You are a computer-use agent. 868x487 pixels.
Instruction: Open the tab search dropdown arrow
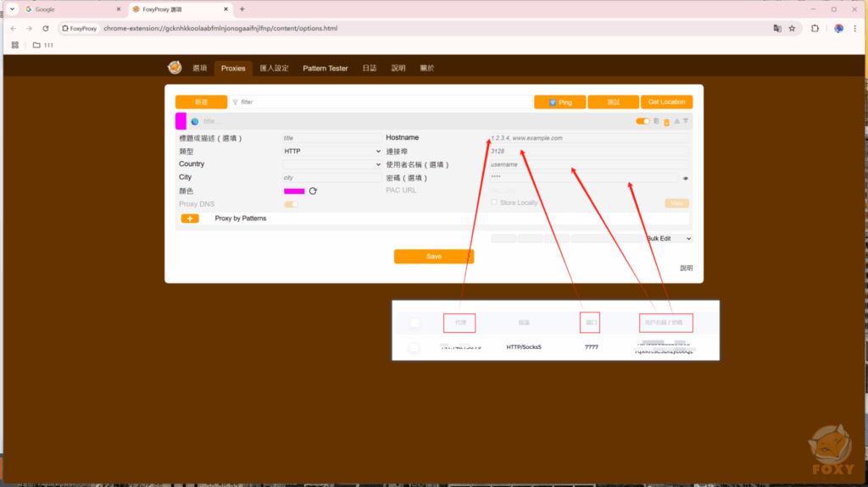pos(12,9)
